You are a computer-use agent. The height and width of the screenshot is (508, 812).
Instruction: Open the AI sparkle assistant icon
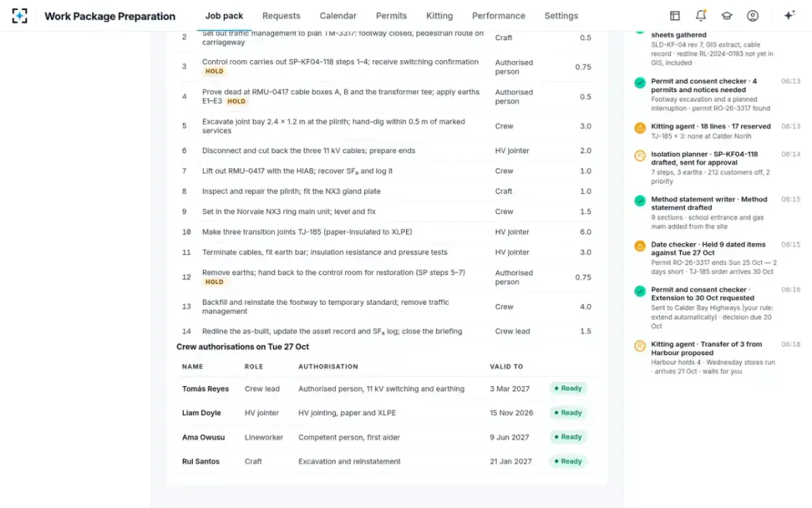click(789, 16)
